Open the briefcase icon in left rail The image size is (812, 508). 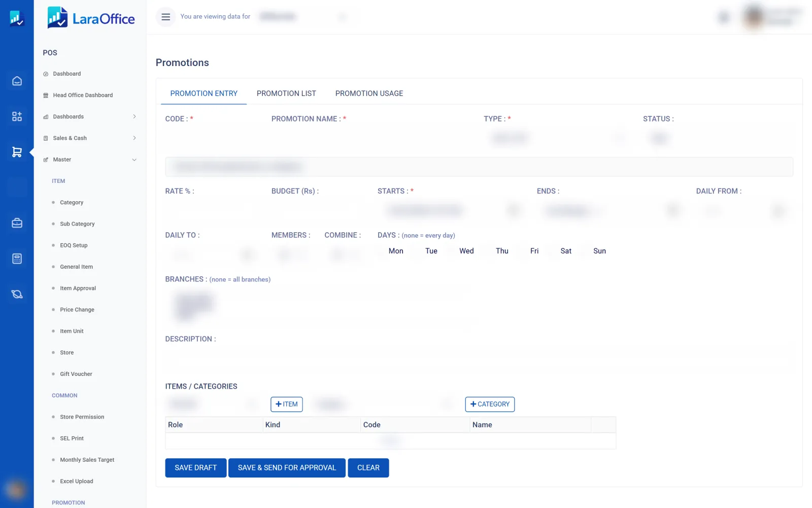(17, 223)
